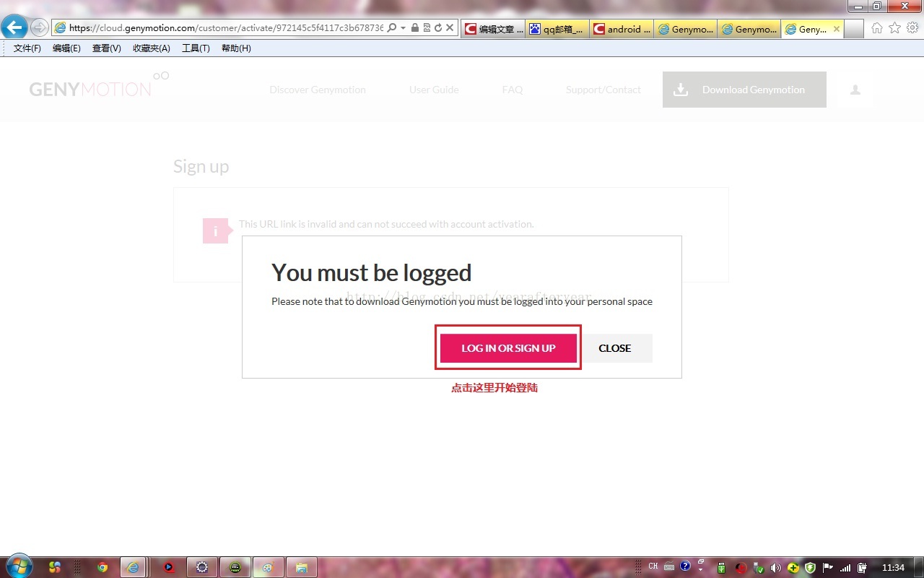
Task: Open the 文件(F) menu
Action: [x=27, y=48]
